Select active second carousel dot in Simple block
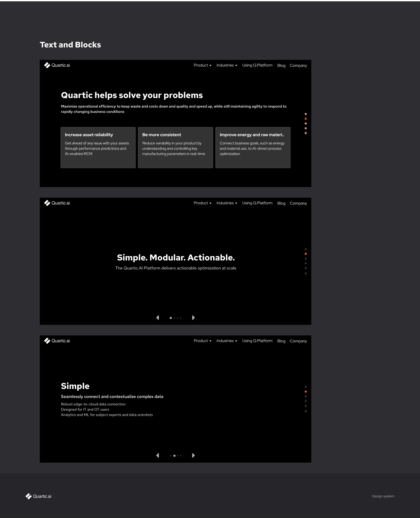The width and height of the screenshot is (420, 518). [174, 456]
